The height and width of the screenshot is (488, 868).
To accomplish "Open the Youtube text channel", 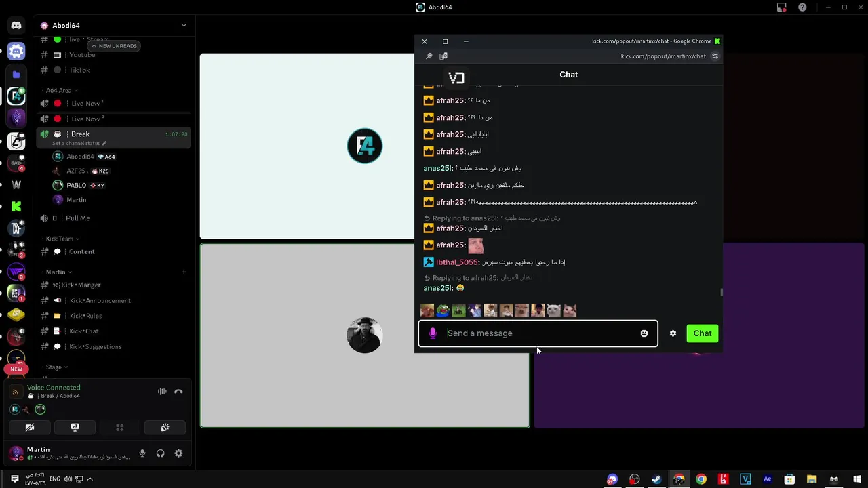I will pos(113,55).
